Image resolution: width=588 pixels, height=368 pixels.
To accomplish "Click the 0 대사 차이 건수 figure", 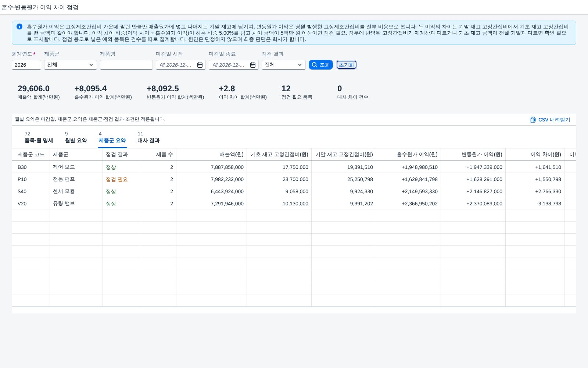I will coord(340,89).
